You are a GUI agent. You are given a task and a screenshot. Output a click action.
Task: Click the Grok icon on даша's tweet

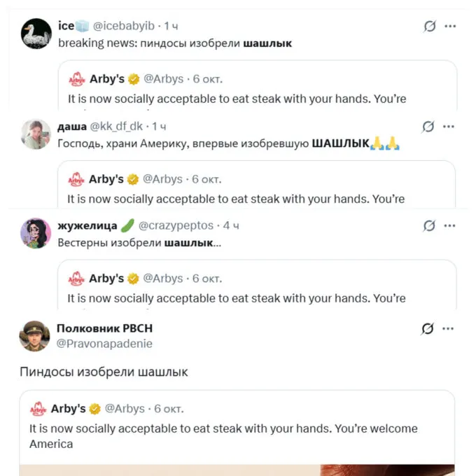click(430, 127)
